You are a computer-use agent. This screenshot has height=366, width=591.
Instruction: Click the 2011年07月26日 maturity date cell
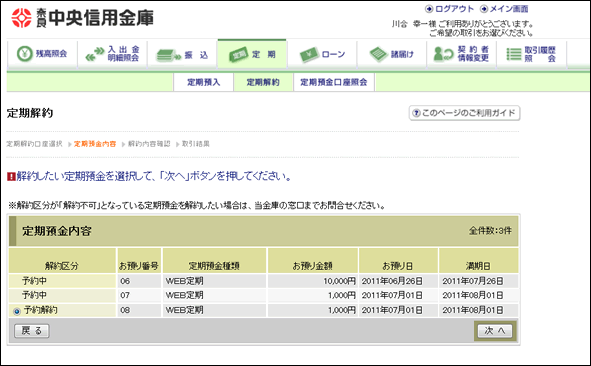[478, 281]
